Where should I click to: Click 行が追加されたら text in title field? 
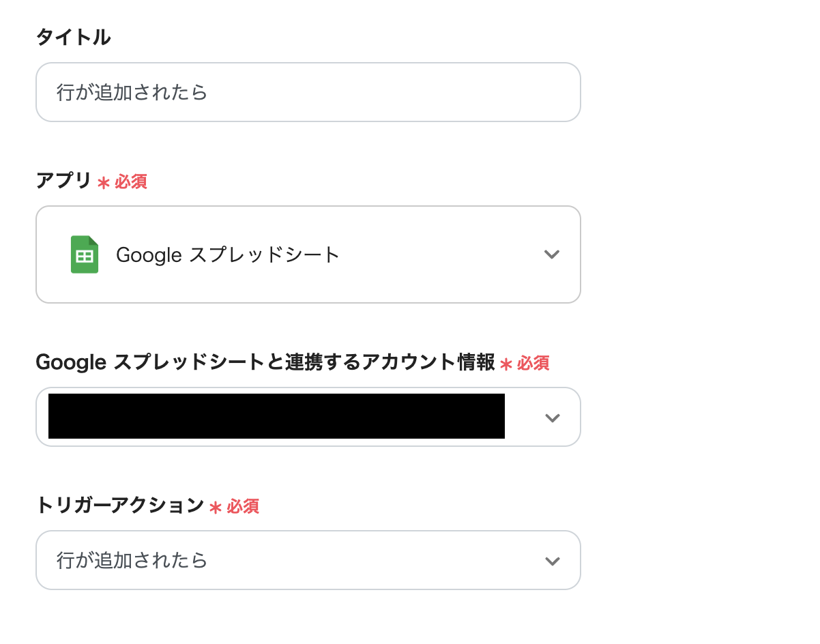pyautogui.click(x=132, y=92)
